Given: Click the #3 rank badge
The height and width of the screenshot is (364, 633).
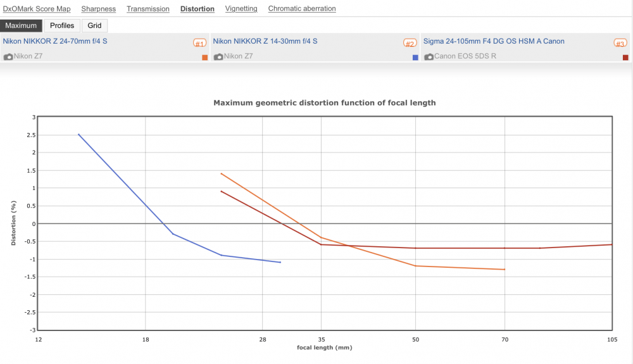Looking at the screenshot, I should pyautogui.click(x=620, y=43).
